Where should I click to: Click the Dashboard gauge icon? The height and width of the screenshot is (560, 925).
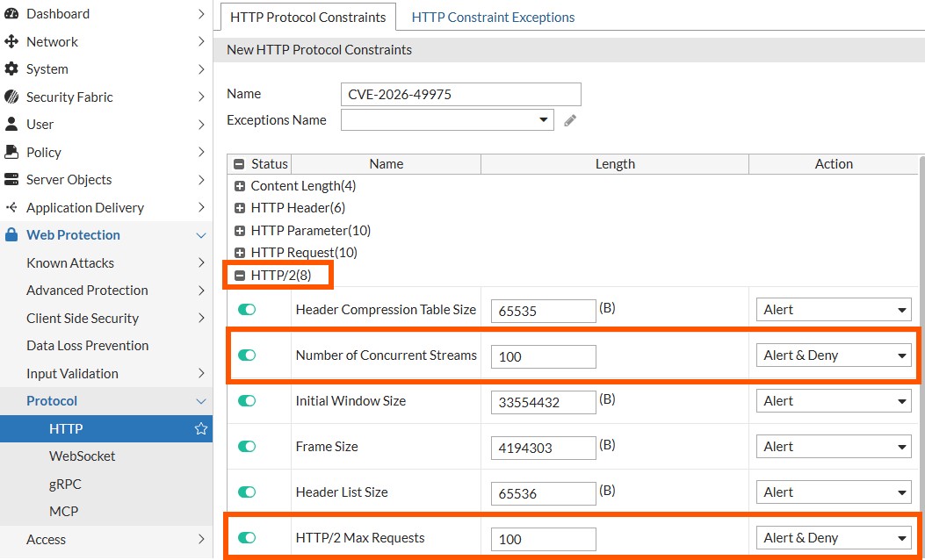coord(11,13)
